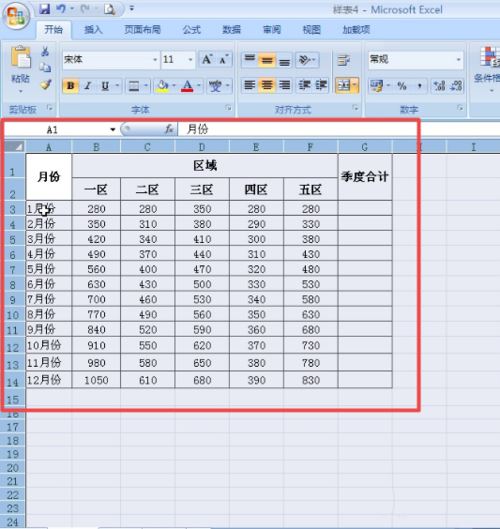
Task: Click the increase decimal icon
Action: click(x=439, y=86)
